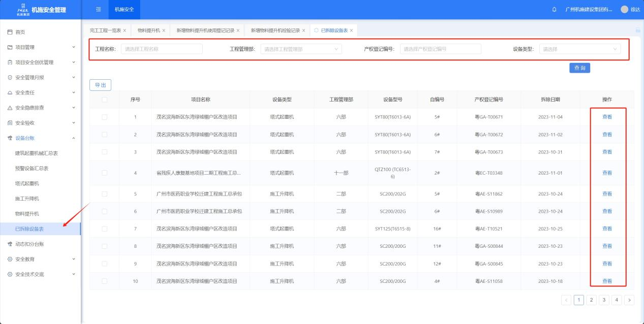This screenshot has height=324, width=644.
Task: Click the 安全隐患排查 warning icon
Action: click(x=10, y=108)
